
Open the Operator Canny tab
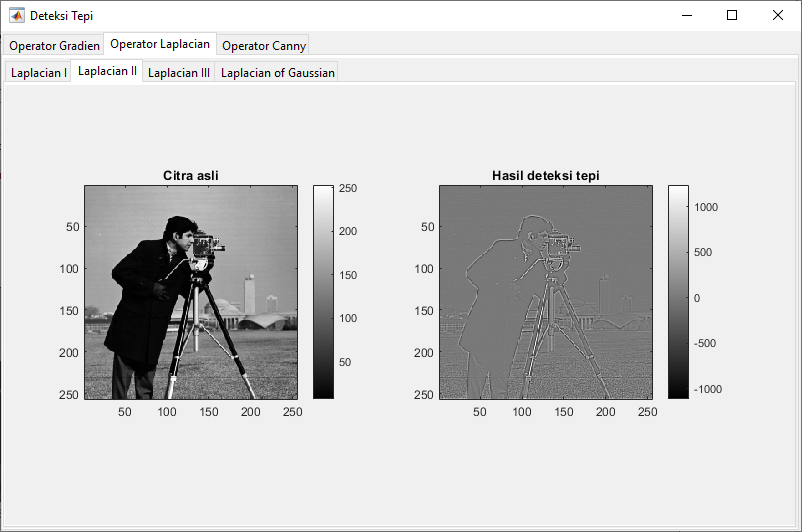coord(263,46)
